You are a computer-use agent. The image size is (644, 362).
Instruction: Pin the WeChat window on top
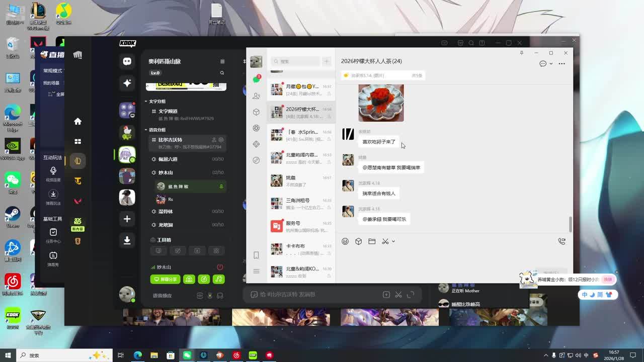[x=522, y=53]
